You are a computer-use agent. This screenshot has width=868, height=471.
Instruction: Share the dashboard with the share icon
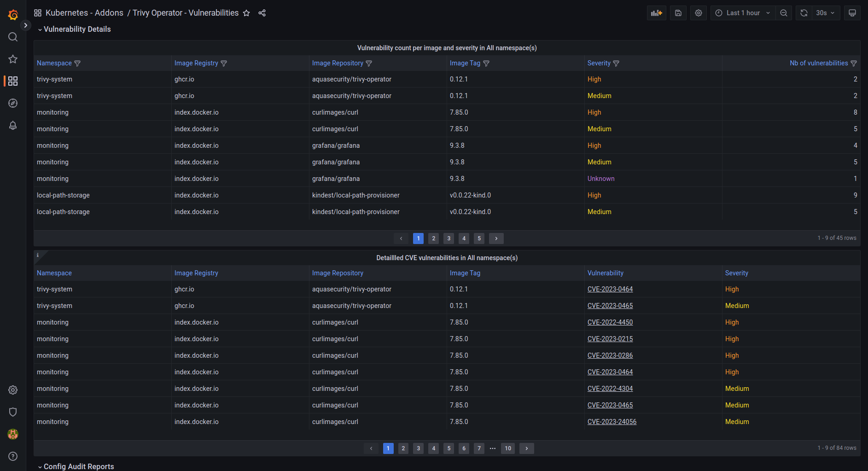(262, 13)
